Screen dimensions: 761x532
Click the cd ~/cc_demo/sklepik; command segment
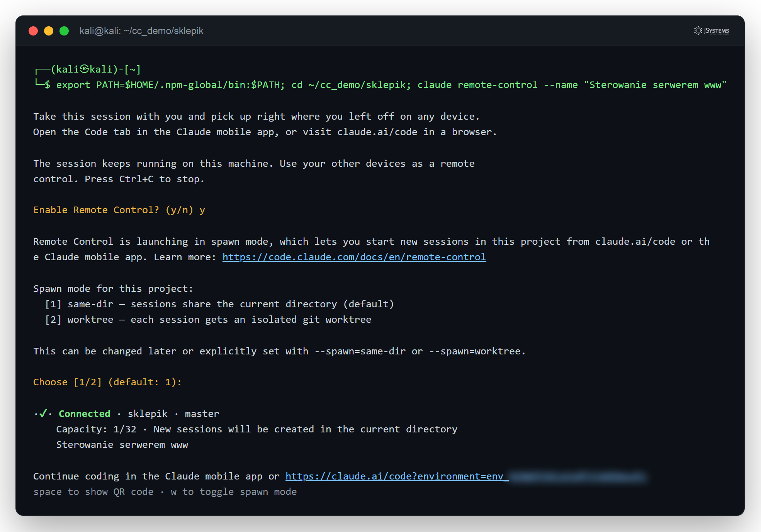click(351, 85)
